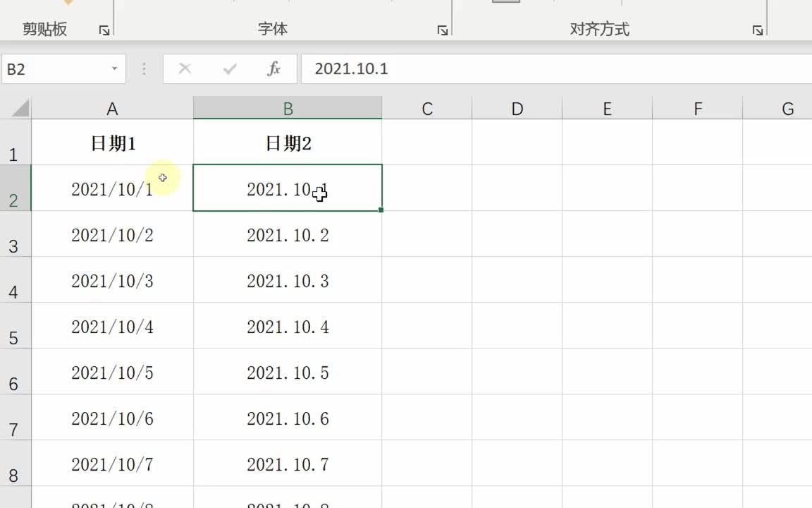Click the formula bar resize dots handle
The width and height of the screenshot is (812, 508).
click(x=144, y=68)
